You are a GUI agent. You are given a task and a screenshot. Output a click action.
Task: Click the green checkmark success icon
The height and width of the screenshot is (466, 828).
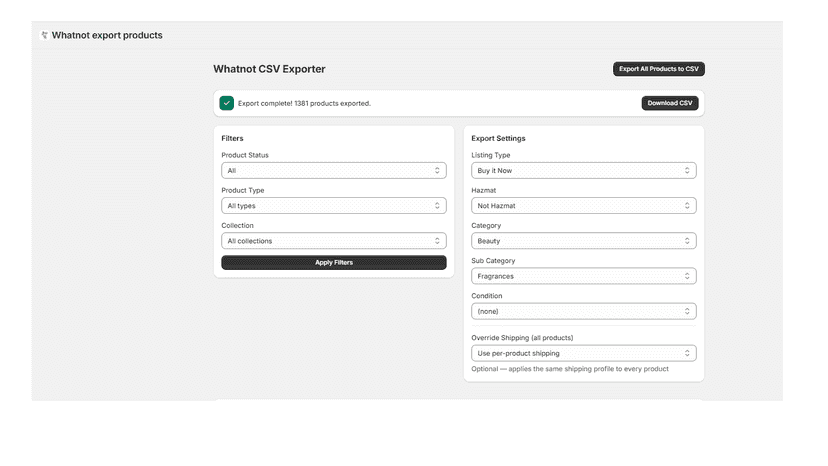pos(227,103)
